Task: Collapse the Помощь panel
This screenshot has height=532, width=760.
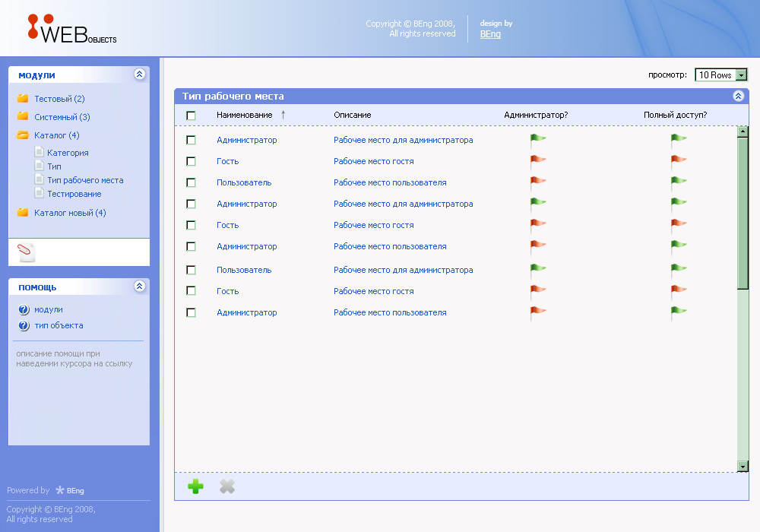Action: [139, 287]
